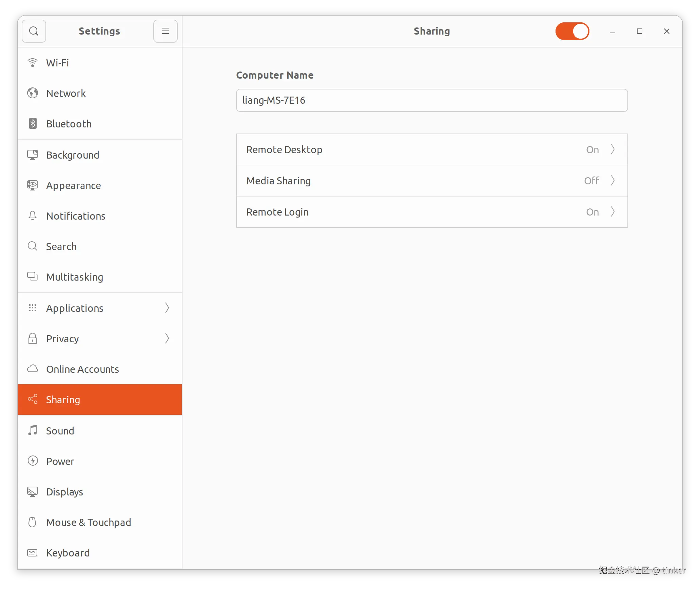Click the Online Accounts cloud icon
700x589 pixels.
(33, 369)
